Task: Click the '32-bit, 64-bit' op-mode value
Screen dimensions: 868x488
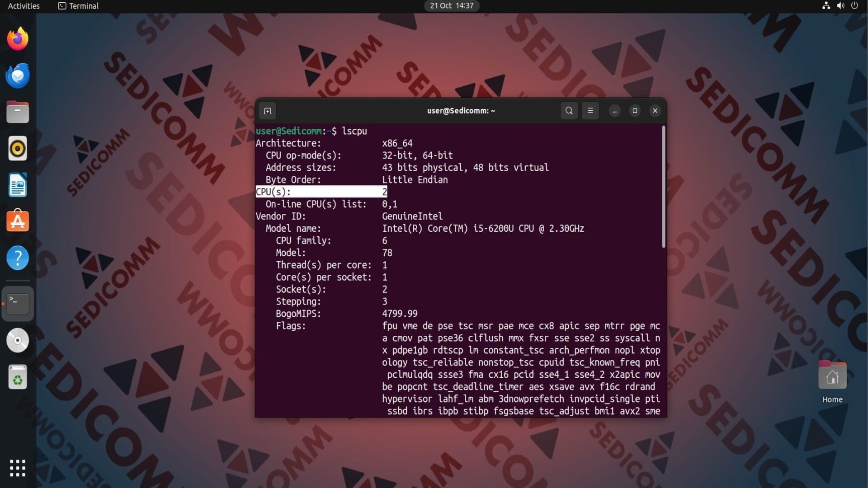Action: tap(417, 155)
